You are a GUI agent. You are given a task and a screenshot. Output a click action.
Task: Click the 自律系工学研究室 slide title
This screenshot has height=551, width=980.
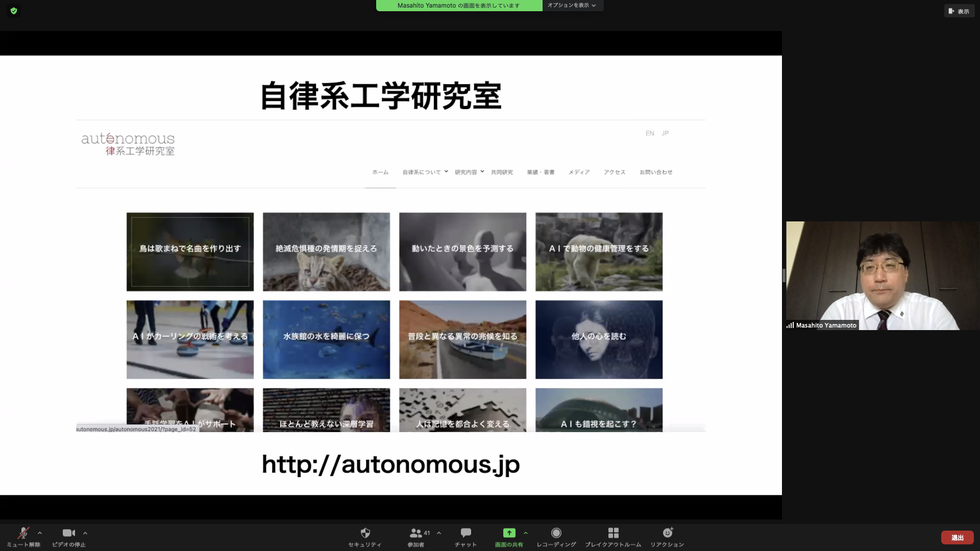point(381,96)
